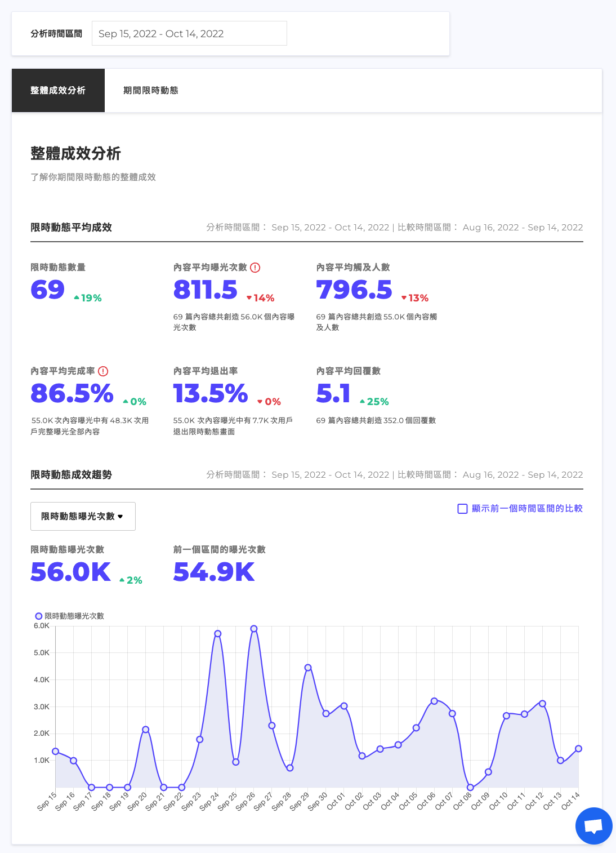Screen dimensions: 616x853
Task: Open the date range field Sep 15, 2022 - Oct 14, 2022
Action: point(189,33)
